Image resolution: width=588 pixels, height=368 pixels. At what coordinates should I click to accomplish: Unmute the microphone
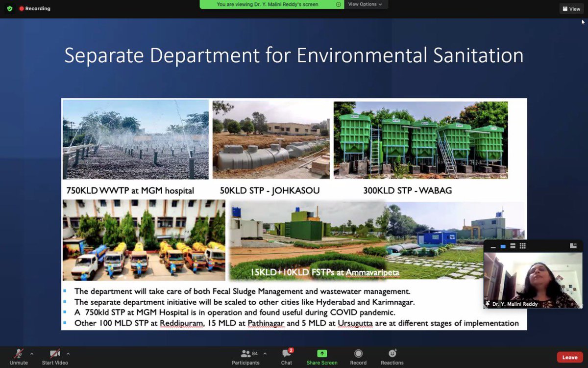[19, 357]
